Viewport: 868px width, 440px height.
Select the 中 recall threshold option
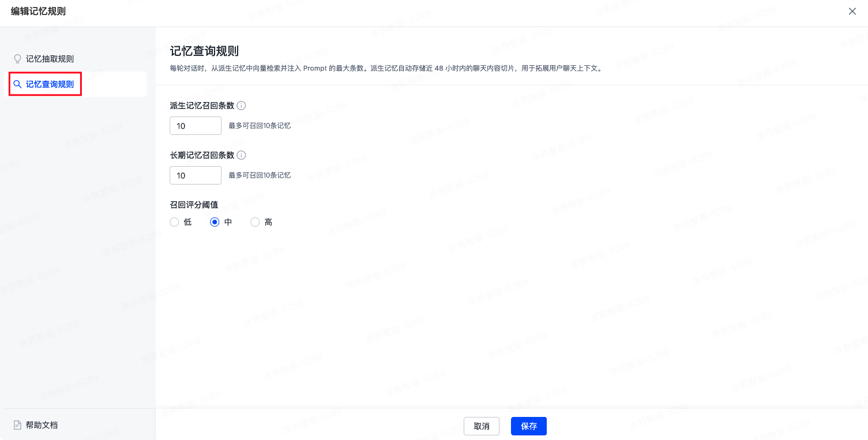pos(215,221)
